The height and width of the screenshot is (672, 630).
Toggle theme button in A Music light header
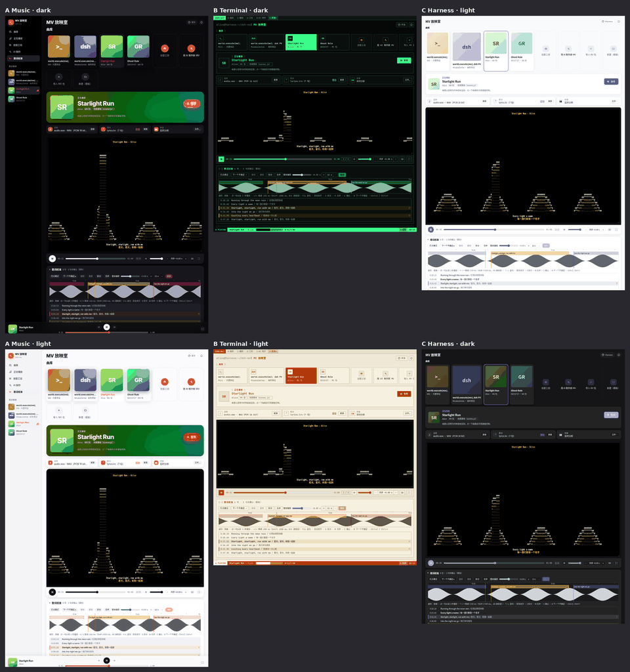(x=192, y=356)
